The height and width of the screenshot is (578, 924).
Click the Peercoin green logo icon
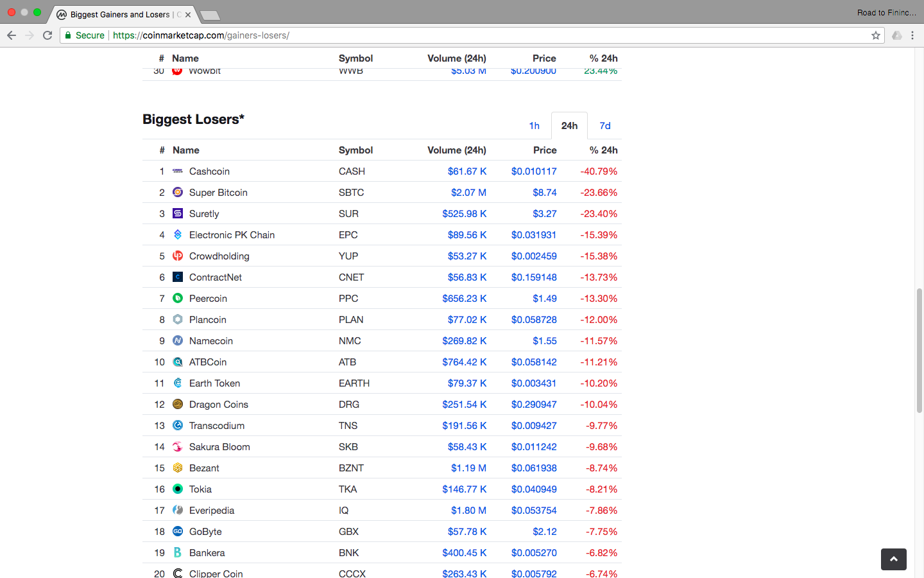[x=178, y=299]
